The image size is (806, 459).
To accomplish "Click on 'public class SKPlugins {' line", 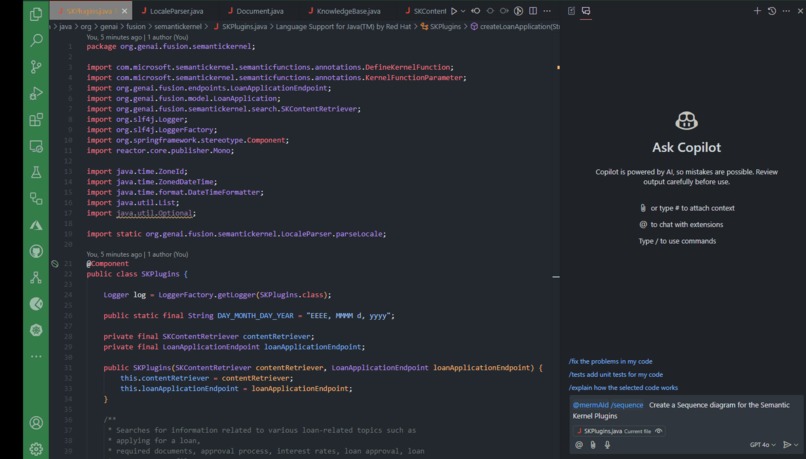I will tap(137, 274).
